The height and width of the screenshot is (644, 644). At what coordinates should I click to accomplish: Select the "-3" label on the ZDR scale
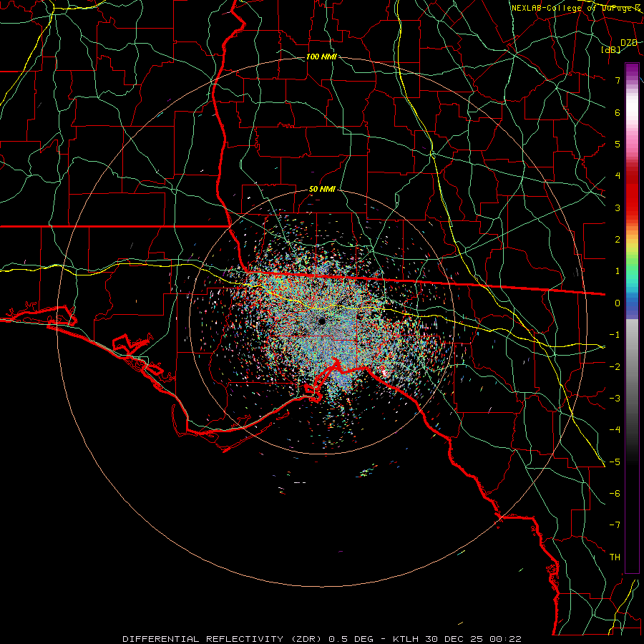click(615, 399)
